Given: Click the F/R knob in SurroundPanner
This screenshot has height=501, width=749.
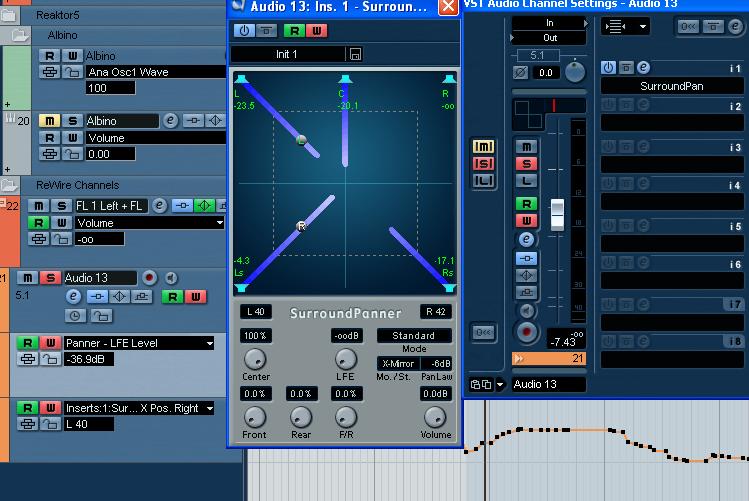Looking at the screenshot, I should point(346,417).
